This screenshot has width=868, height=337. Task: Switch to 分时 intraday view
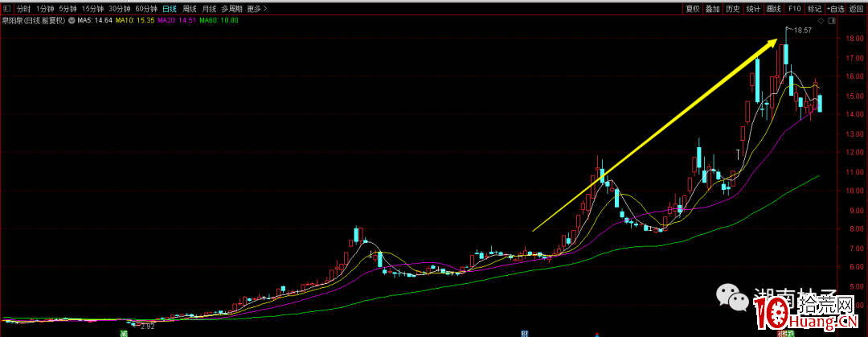(x=23, y=9)
